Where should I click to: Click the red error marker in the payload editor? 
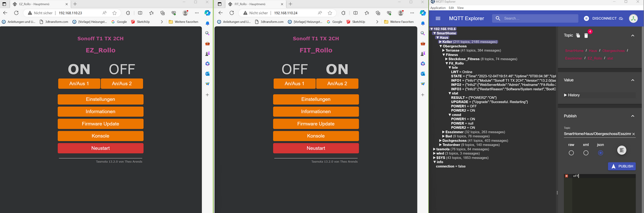point(566,176)
